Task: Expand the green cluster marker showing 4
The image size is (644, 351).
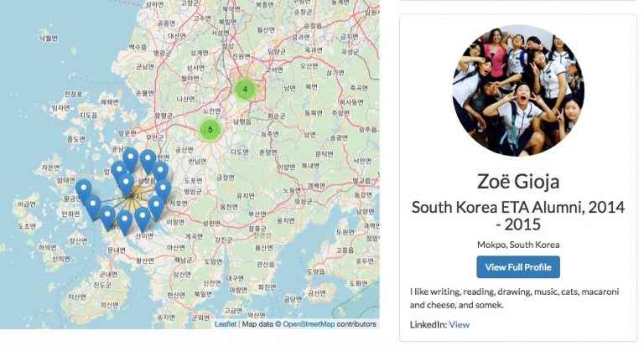Action: click(x=245, y=89)
